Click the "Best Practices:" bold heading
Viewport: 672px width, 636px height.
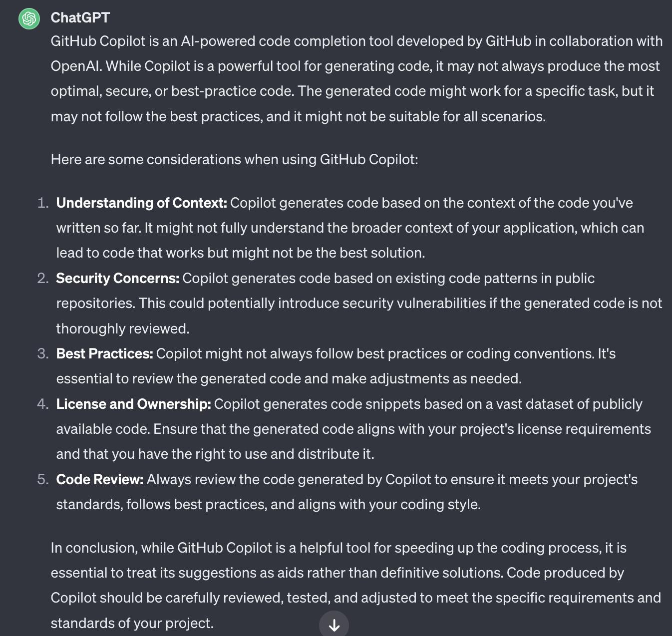pos(104,354)
